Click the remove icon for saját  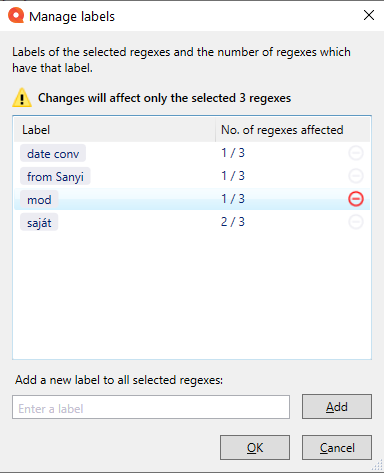click(356, 222)
